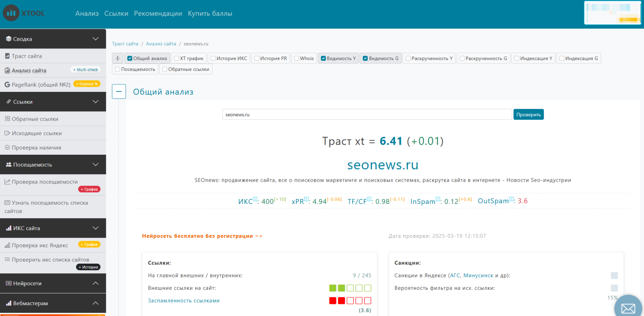
Task: Click the Узнать посещаемость списка icon
Action: pos(7,203)
